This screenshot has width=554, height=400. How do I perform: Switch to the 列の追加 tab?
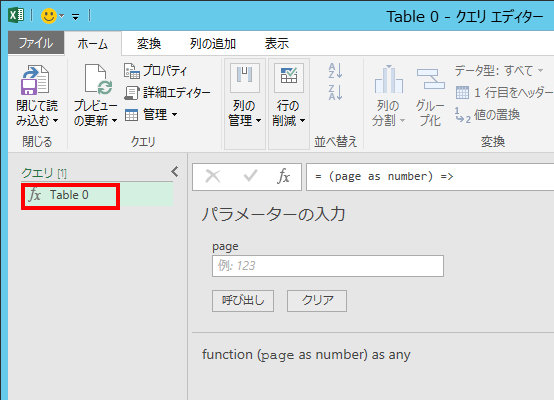213,44
